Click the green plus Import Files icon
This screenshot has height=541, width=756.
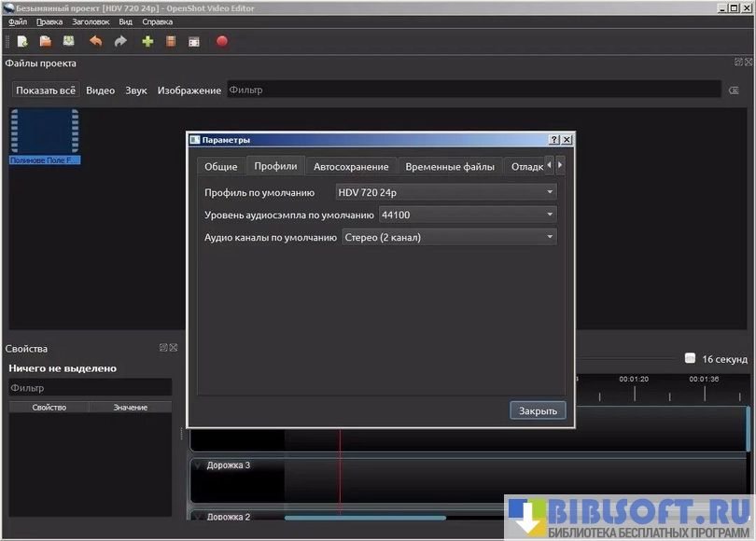[147, 41]
